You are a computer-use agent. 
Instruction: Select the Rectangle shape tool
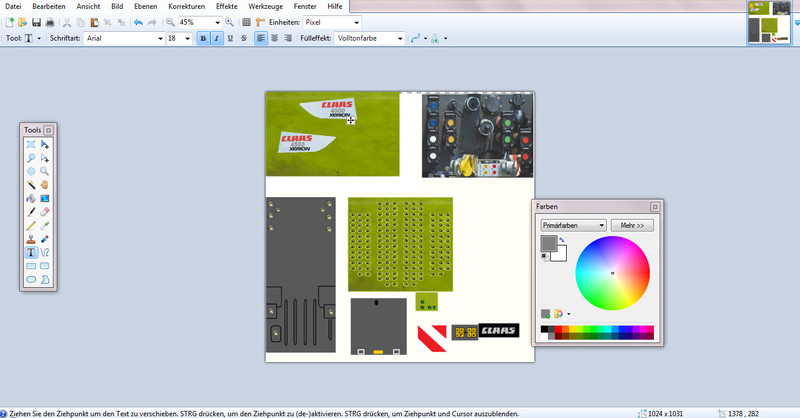31,266
